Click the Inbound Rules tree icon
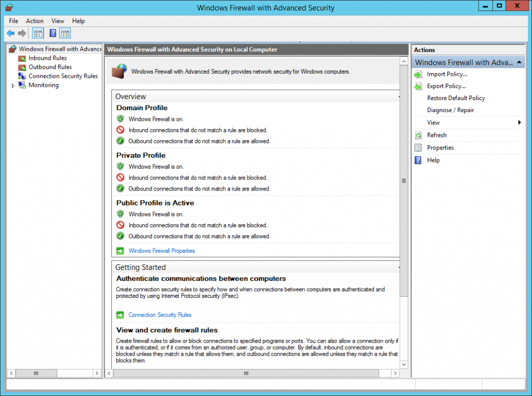The width and height of the screenshot is (532, 396). click(22, 58)
